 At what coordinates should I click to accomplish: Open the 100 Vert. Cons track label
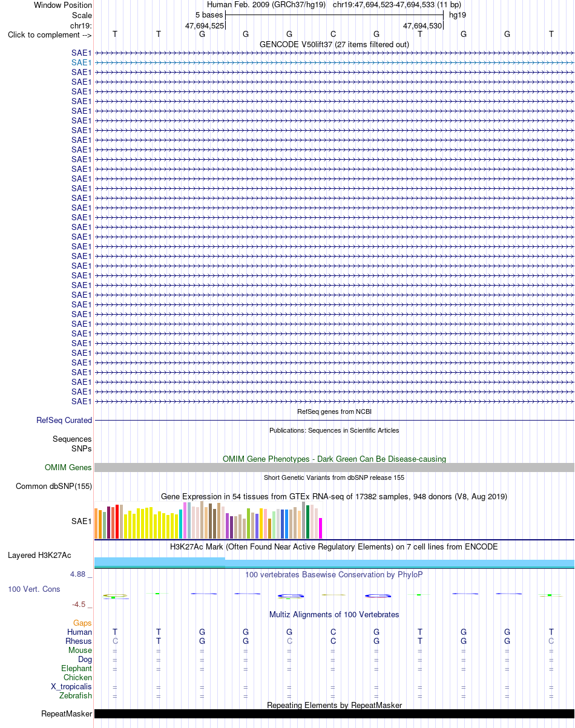click(34, 589)
